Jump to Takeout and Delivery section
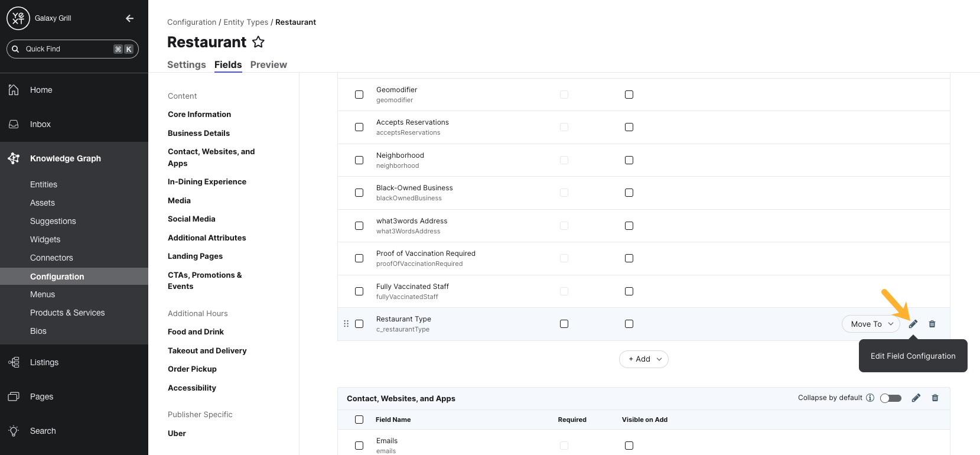This screenshot has width=980, height=455. click(207, 350)
